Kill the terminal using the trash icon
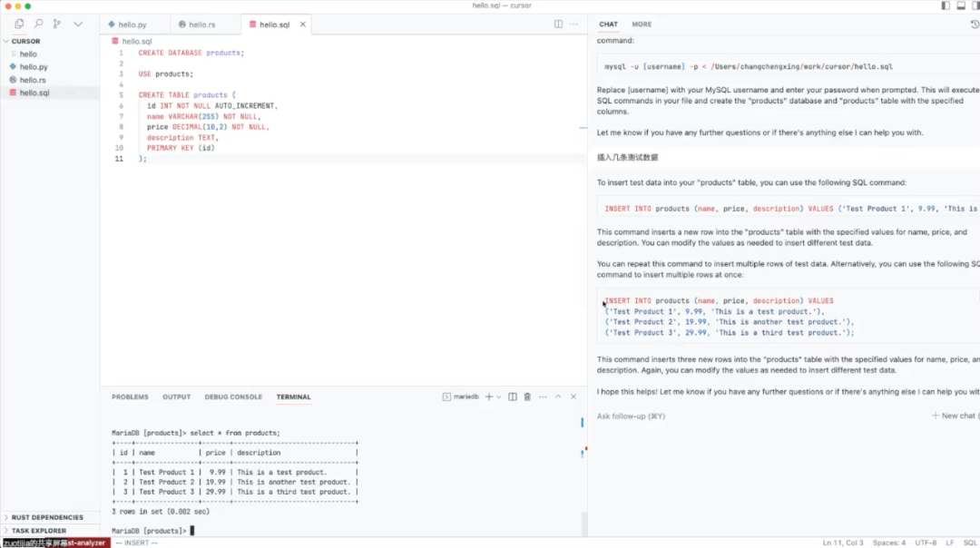Viewport: 980px width, 548px height. (527, 396)
